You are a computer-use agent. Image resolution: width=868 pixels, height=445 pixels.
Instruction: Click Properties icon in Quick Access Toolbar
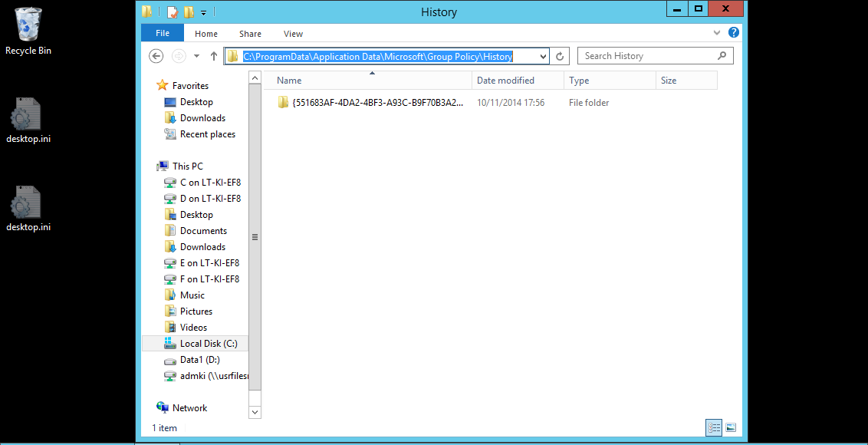(173, 12)
